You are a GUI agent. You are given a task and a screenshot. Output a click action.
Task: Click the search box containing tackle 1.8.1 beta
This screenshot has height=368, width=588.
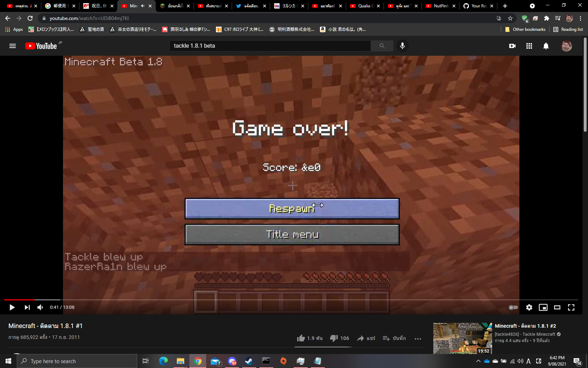pos(270,46)
